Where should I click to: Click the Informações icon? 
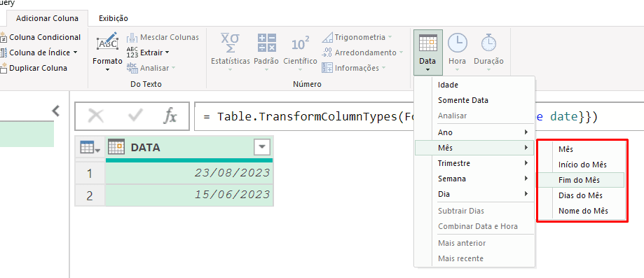[327, 68]
